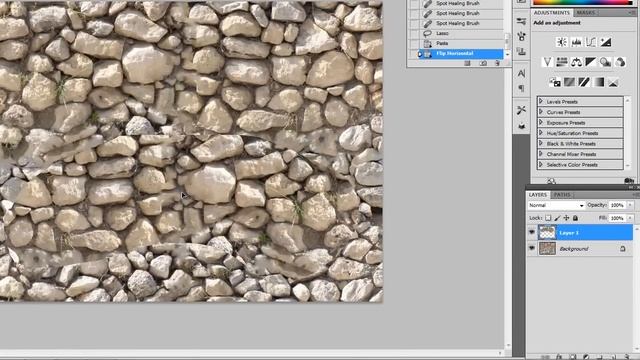
Task: Create a new snapshot with camera icon
Action: coord(483,63)
